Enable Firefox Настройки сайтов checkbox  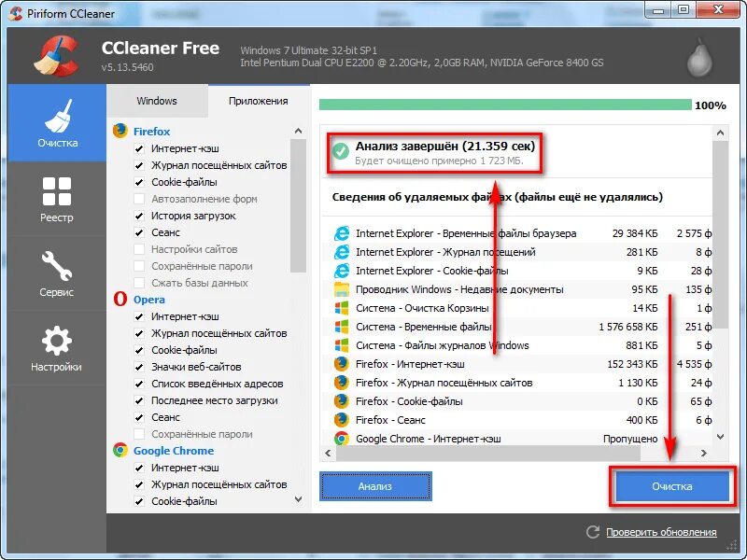139,249
